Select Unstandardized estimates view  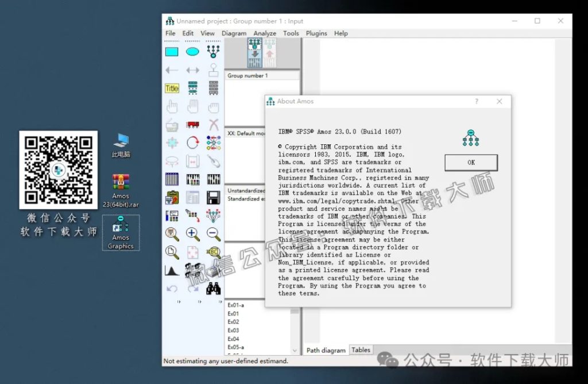click(x=247, y=190)
